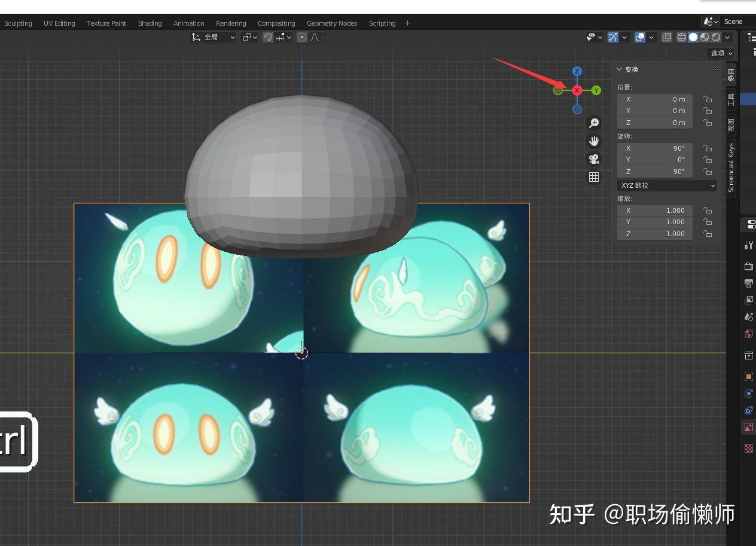Open gizmo options dropdown arrow
The width and height of the screenshot is (756, 546).
coord(624,37)
